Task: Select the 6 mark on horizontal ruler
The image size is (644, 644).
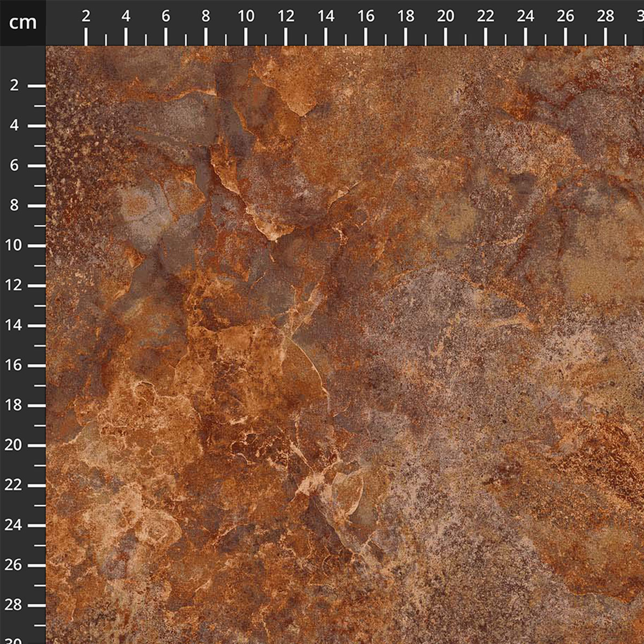Action: [x=166, y=17]
